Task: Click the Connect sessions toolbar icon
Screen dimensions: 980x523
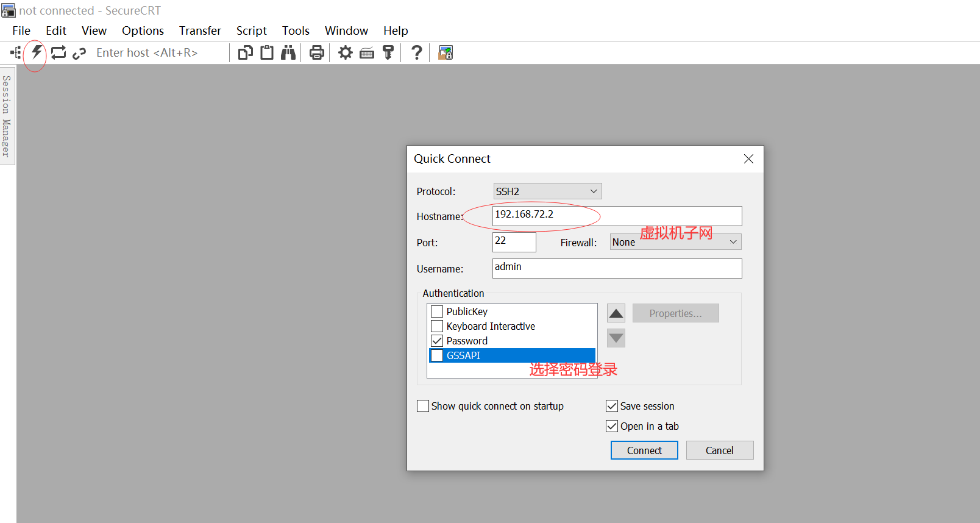Action: 16,53
